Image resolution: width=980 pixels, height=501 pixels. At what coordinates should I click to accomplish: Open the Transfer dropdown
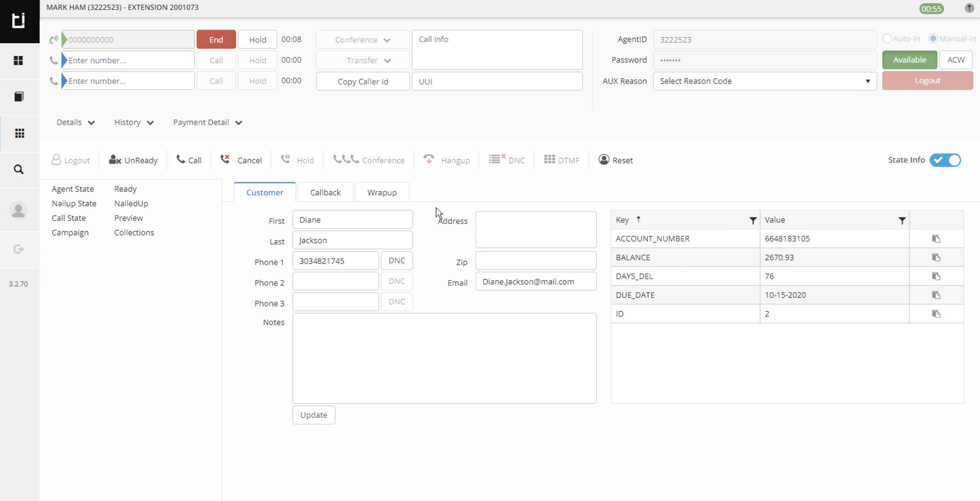pos(363,60)
